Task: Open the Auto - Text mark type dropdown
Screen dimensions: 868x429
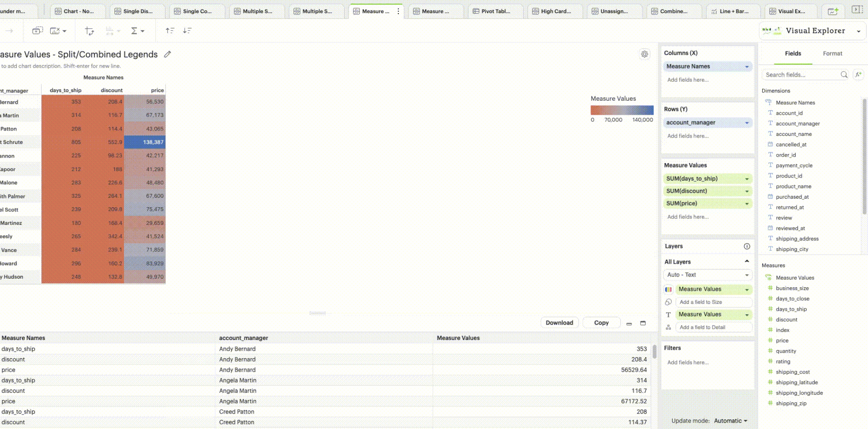Action: coord(707,275)
